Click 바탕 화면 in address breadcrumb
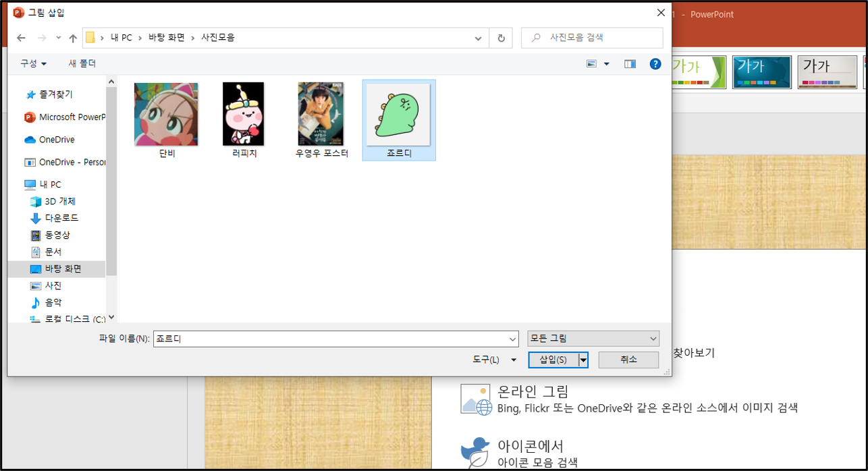Viewport: 868px width, 471px height. click(167, 38)
